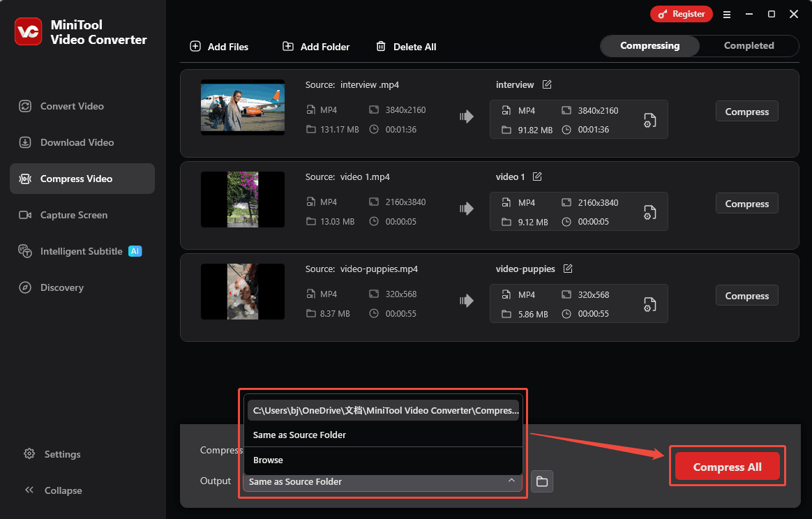Click Compress All to start batch compression
Screen dimensions: 812x519
coord(726,466)
